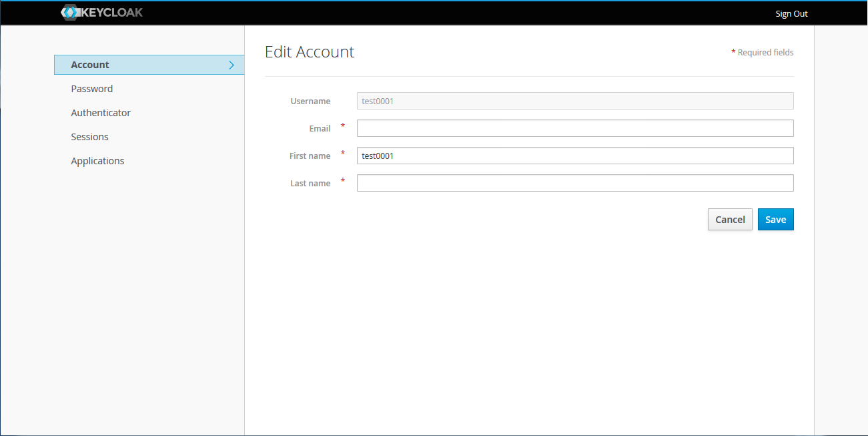The width and height of the screenshot is (868, 436).
Task: Click the red asterisk beside Email
Action: (x=342, y=126)
